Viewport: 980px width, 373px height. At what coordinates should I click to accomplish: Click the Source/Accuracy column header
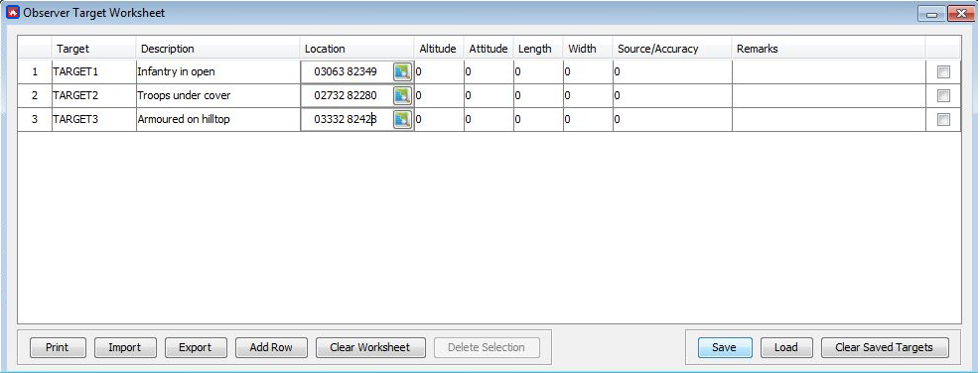click(x=672, y=48)
